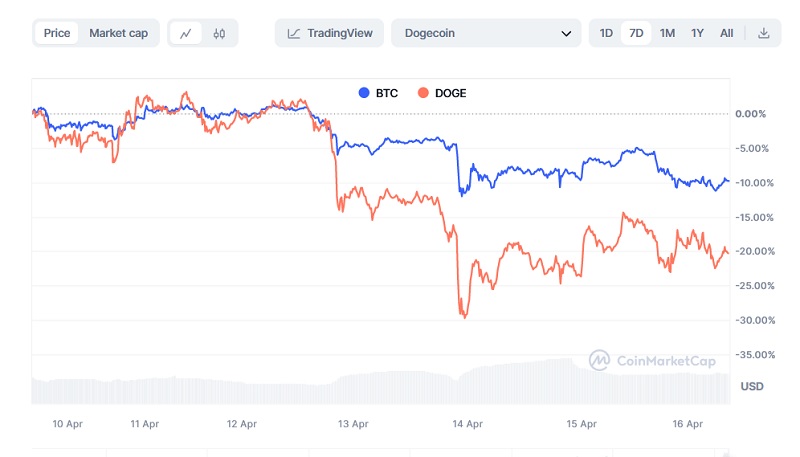Expand the dropdown chevron beside Dogecoin
800x457 pixels.
(x=567, y=33)
